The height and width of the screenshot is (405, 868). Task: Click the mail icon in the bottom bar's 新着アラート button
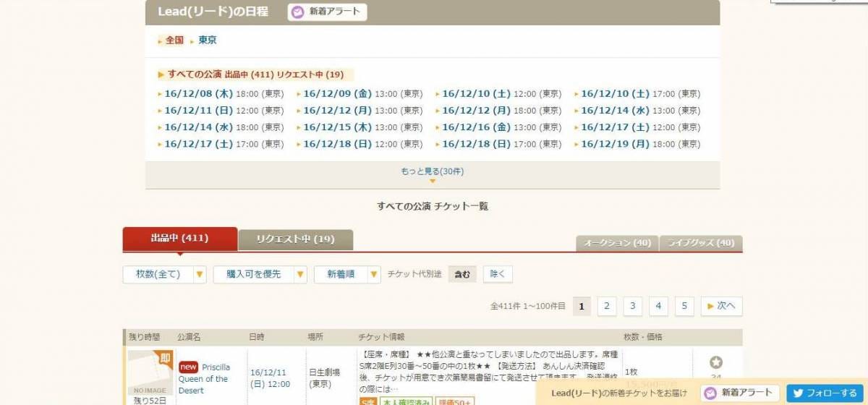tap(711, 393)
